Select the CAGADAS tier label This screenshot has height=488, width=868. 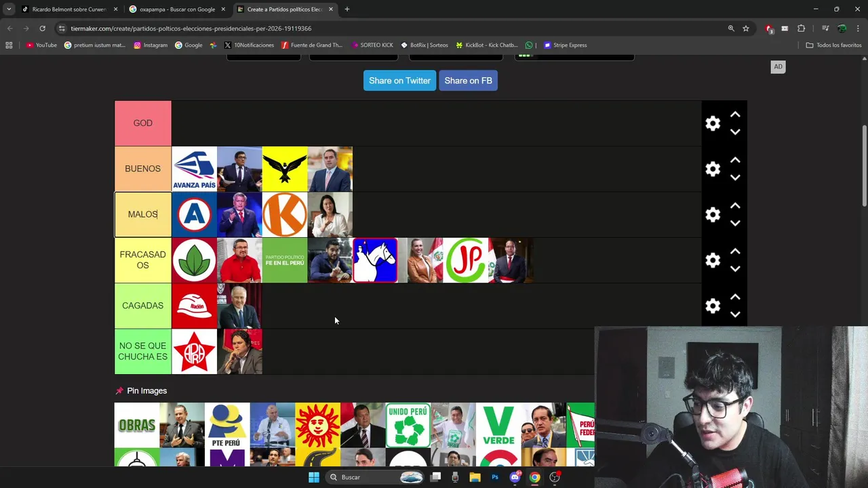coord(143,306)
